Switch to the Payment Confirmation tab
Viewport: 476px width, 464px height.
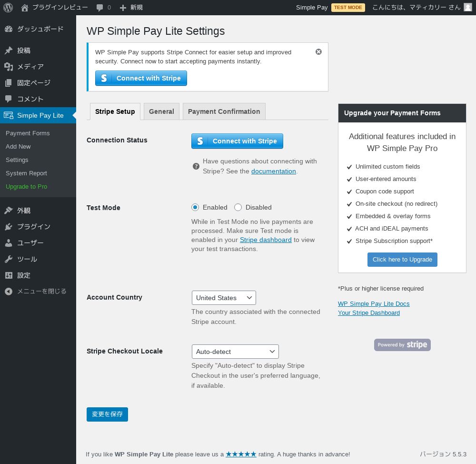(x=224, y=111)
